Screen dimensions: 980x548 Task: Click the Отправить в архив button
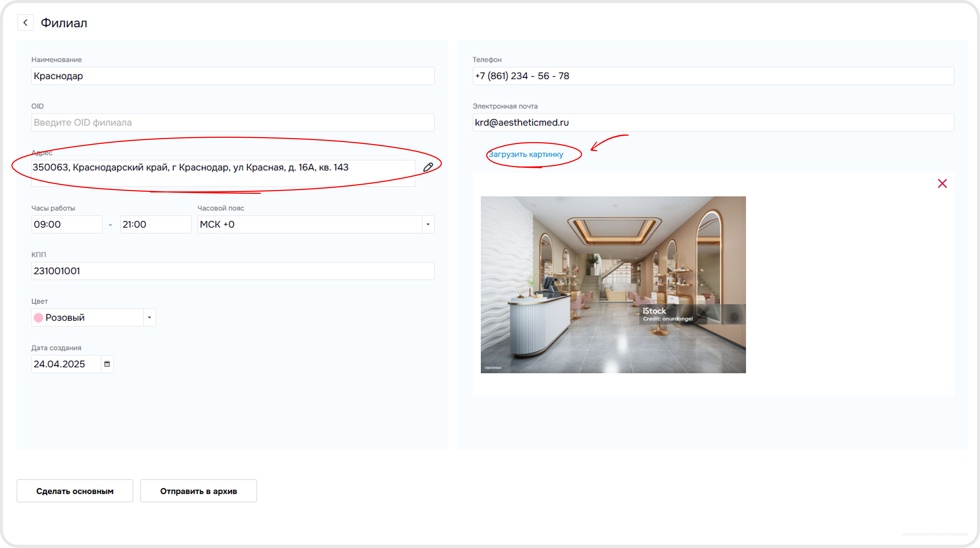[199, 491]
